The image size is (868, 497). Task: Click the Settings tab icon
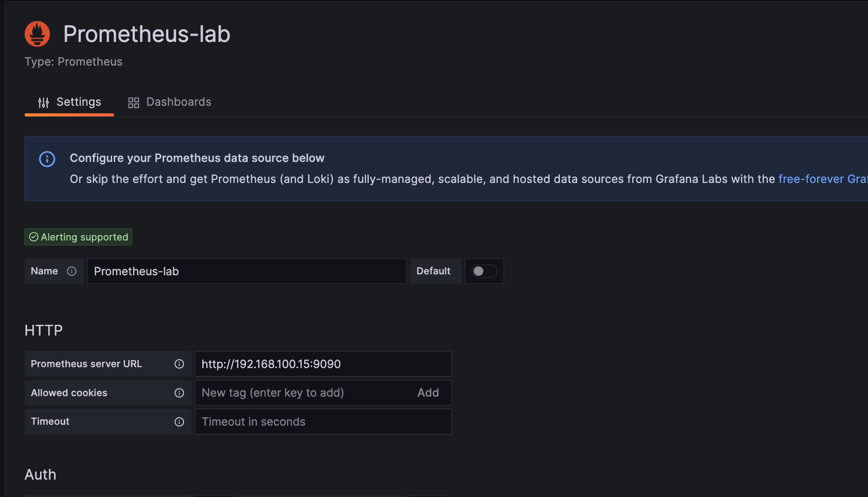44,101
